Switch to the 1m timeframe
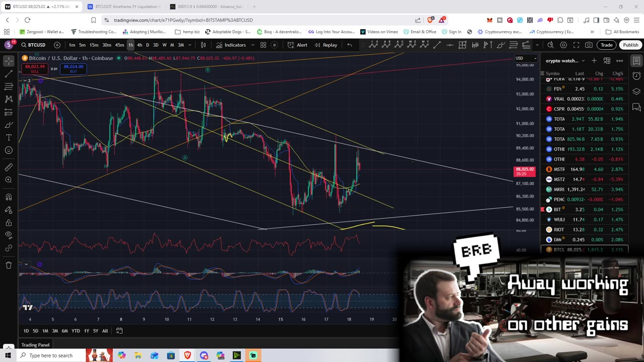The width and height of the screenshot is (644, 362). [x=72, y=45]
